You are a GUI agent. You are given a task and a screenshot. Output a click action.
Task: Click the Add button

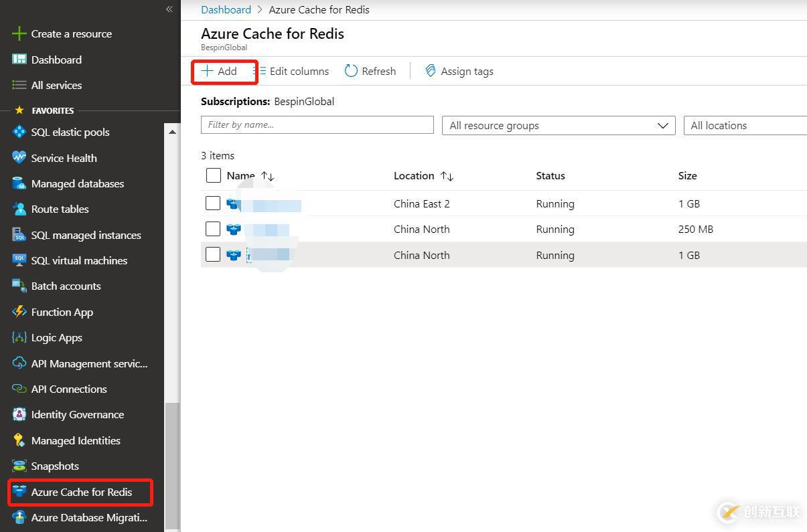(x=220, y=71)
